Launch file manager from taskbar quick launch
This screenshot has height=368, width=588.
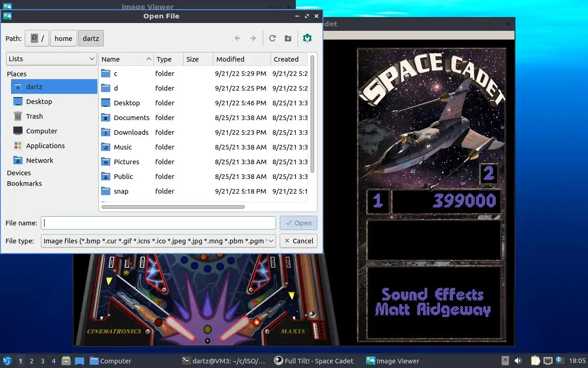[x=66, y=361]
